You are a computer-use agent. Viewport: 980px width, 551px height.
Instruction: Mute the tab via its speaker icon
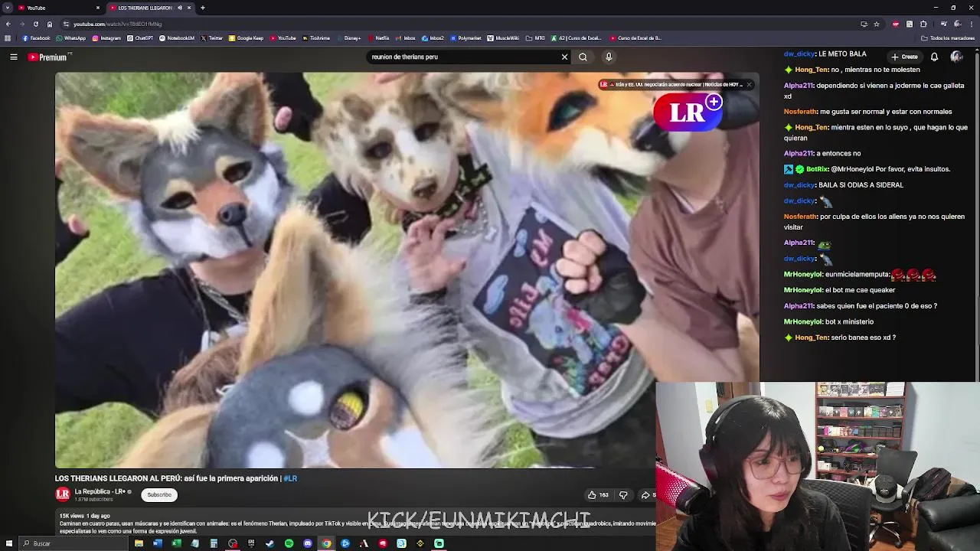(180, 8)
